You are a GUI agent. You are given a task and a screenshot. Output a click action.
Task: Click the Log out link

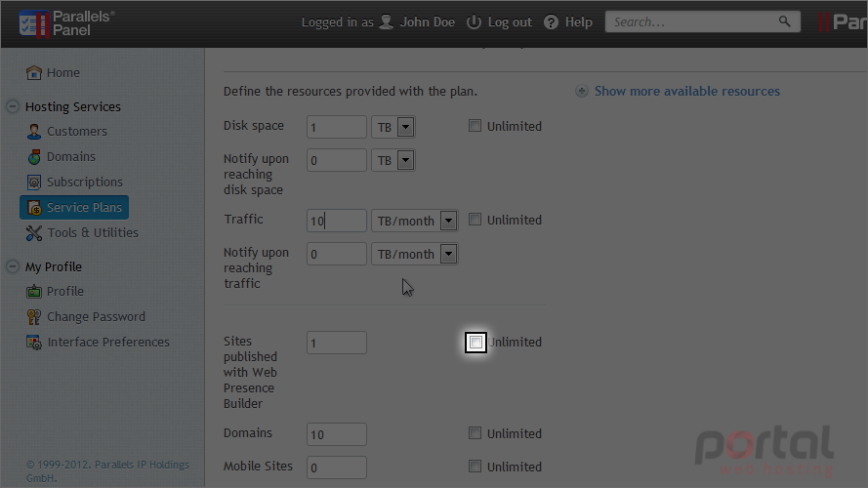pyautogui.click(x=510, y=22)
